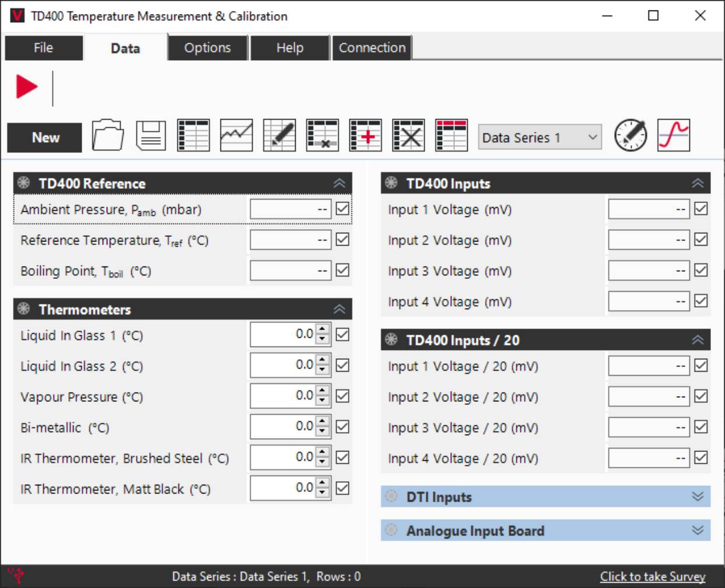Disable Input 3 Voltage logging
725x588 pixels.
click(702, 270)
